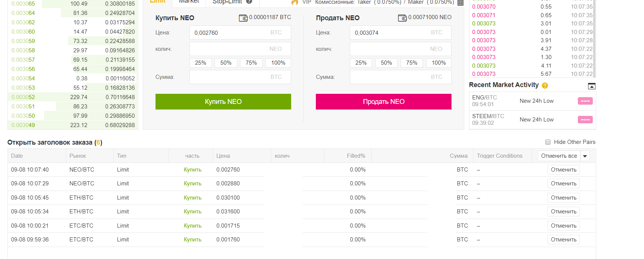Set sell amount to 100%
Viewport: 644px width, 259px height.
pos(439,63)
